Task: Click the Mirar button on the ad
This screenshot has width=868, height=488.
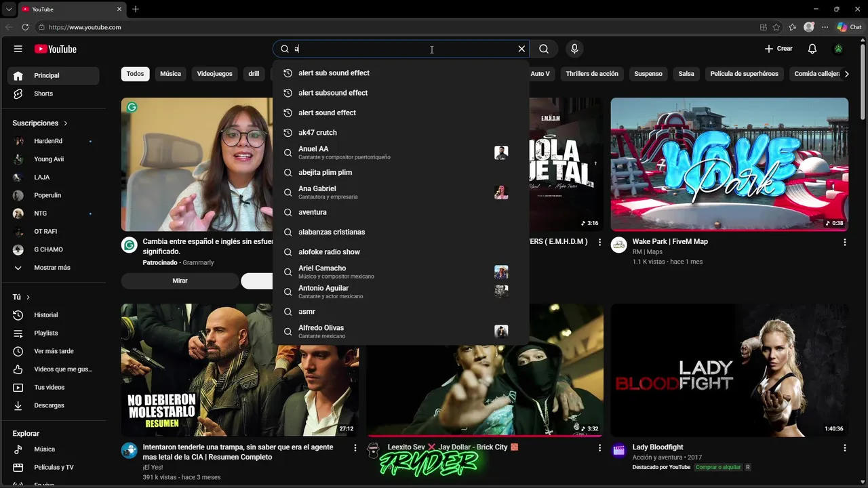Action: 180,281
